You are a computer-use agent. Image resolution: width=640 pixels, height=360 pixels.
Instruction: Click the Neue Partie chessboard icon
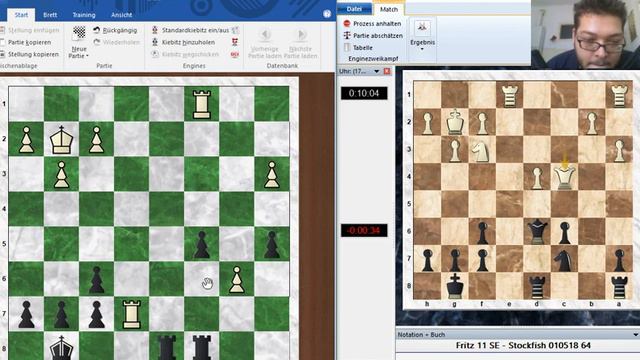79,33
